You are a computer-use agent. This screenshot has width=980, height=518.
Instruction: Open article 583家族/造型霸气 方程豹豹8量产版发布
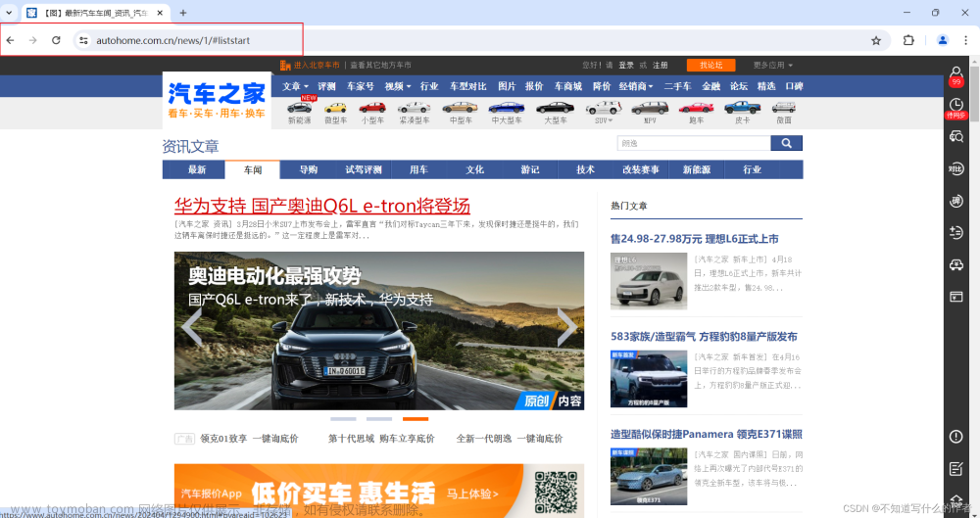[704, 336]
